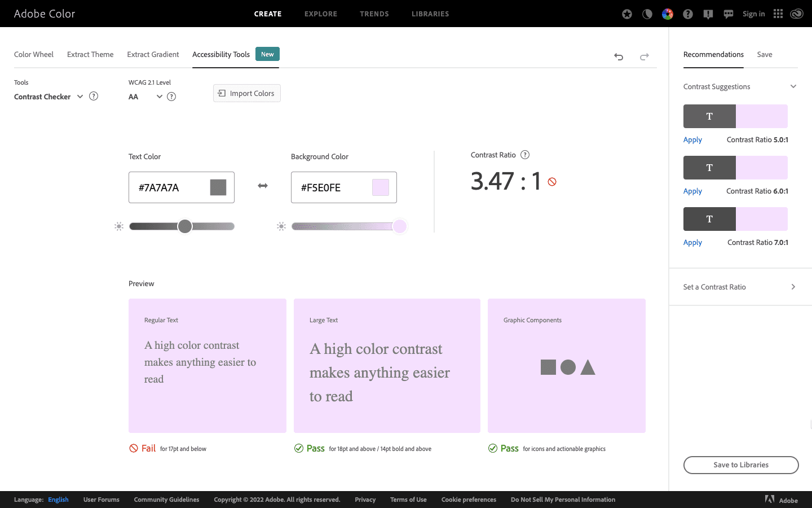812x508 pixels.
Task: Go to CREATE in top navigation
Action: (268, 14)
